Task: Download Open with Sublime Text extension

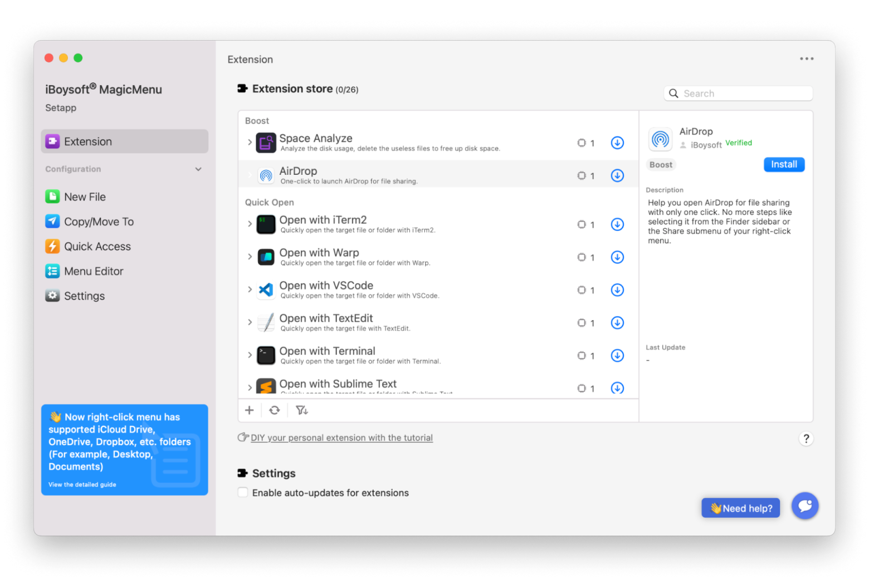Action: point(617,388)
